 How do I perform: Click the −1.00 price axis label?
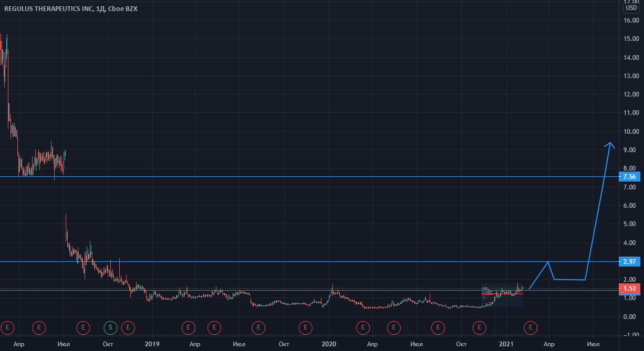coord(630,335)
